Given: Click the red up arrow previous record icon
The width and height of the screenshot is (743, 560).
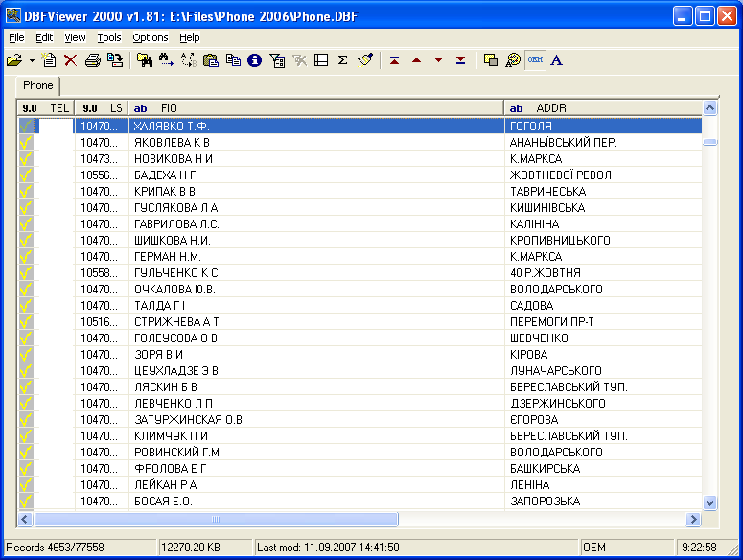Looking at the screenshot, I should click(416, 60).
